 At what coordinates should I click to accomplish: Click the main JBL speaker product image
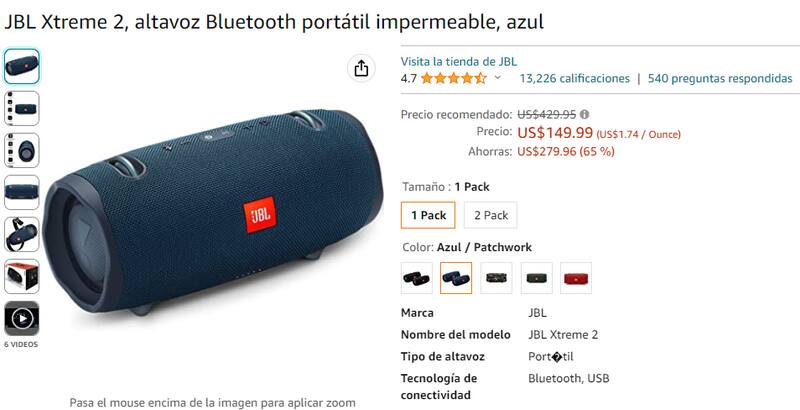click(213, 212)
